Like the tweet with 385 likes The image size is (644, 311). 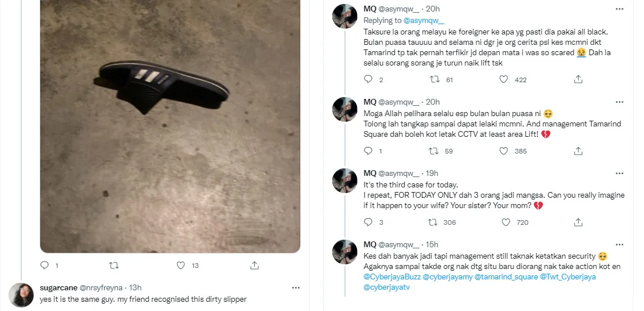pyautogui.click(x=503, y=151)
